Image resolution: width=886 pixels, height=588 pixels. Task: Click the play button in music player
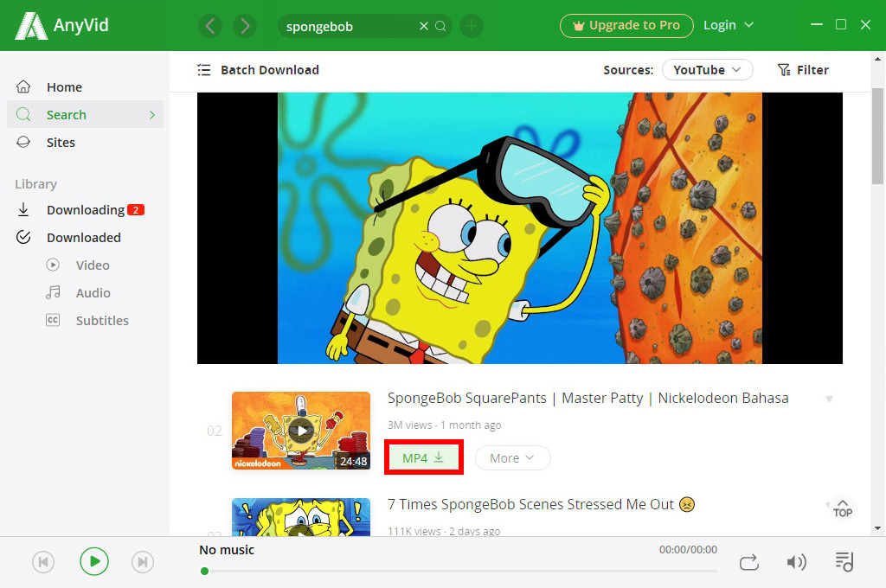(93, 561)
